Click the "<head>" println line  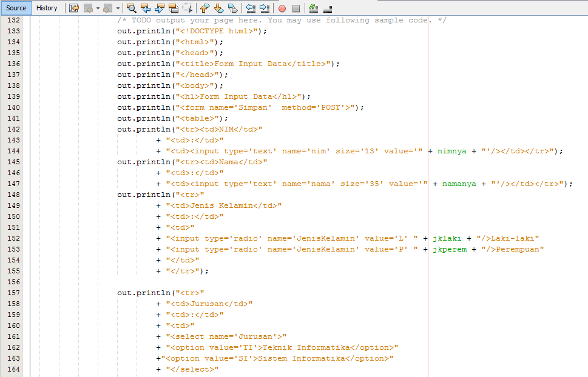(171, 53)
